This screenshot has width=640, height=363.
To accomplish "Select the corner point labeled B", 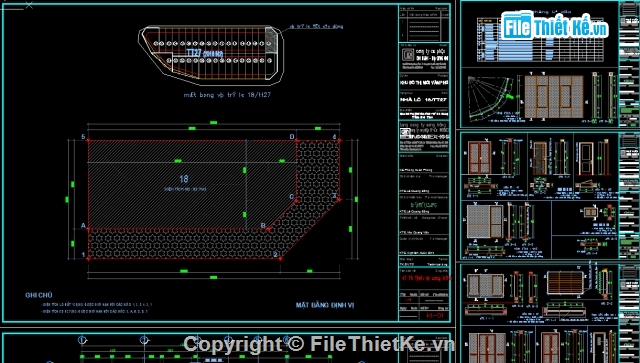I will coord(268,229).
